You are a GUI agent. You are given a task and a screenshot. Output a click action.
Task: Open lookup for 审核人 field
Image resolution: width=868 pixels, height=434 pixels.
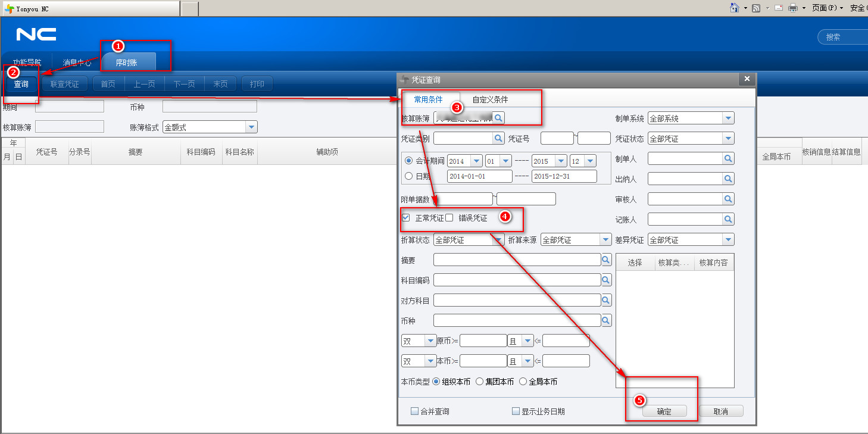click(x=728, y=199)
